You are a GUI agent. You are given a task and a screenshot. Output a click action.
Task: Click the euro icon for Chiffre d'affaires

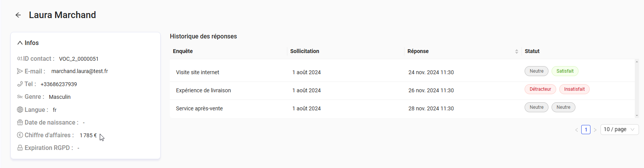click(20, 135)
